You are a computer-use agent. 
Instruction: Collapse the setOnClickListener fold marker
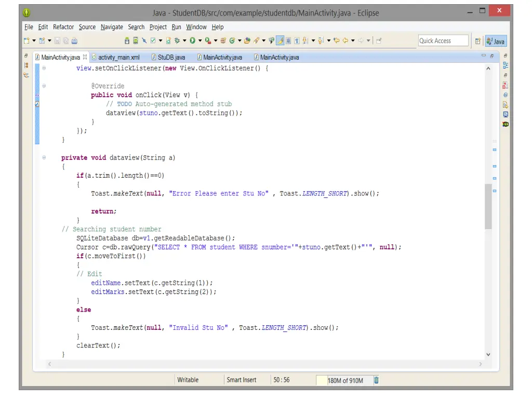pyautogui.click(x=44, y=68)
